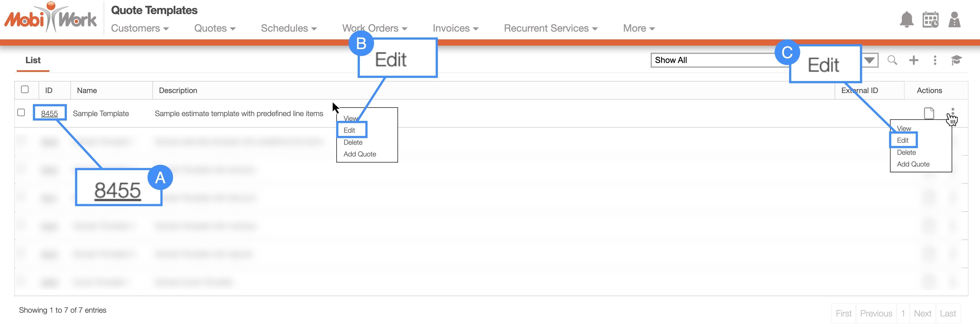Click the plus icon to add template
Viewport: 980px width, 329px height.
(x=913, y=60)
